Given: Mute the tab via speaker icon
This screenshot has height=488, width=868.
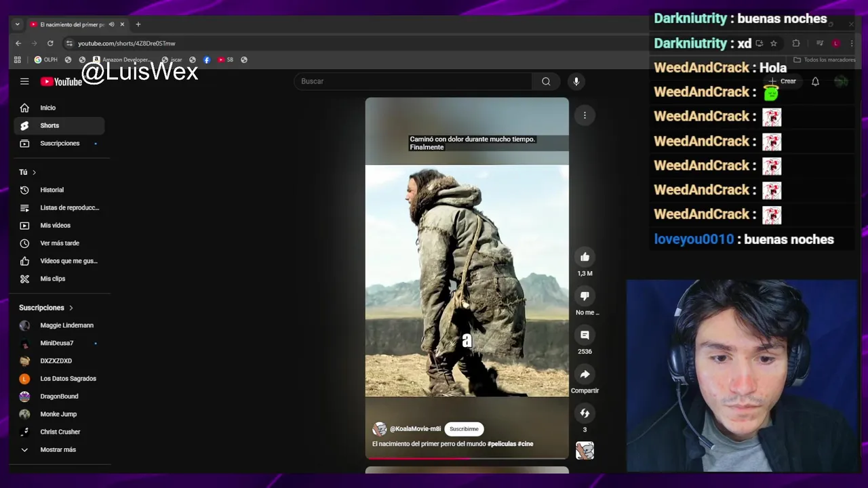Looking at the screenshot, I should [111, 24].
